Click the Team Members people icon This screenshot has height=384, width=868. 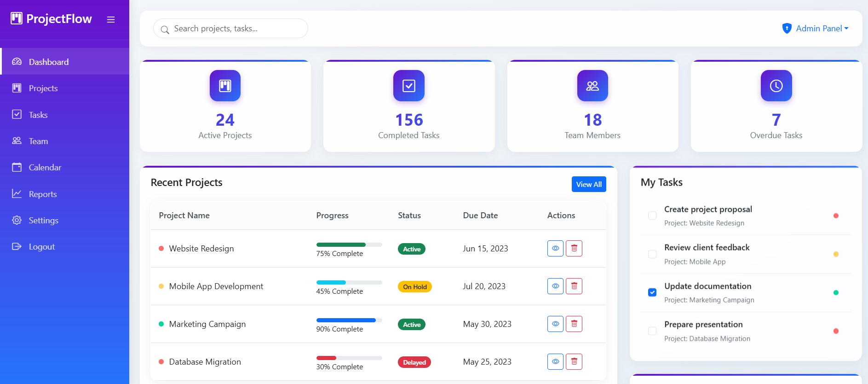pos(592,86)
